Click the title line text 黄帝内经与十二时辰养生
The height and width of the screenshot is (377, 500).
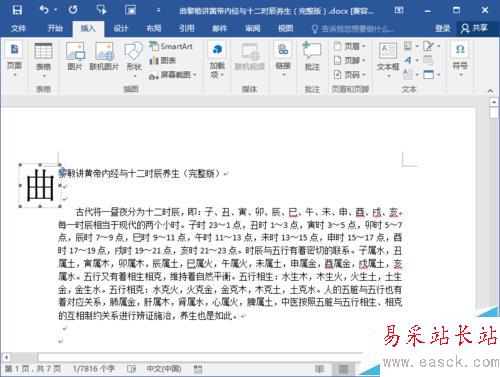132,173
